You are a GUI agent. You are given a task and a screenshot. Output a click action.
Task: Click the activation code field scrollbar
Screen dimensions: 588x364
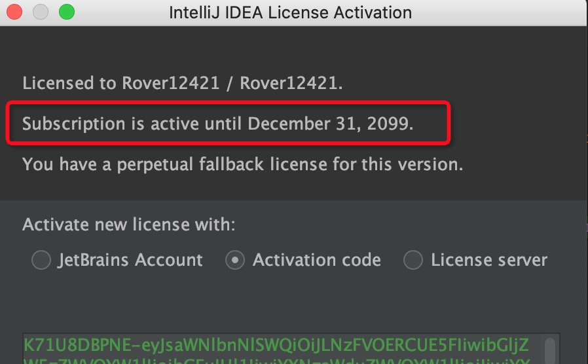551,350
